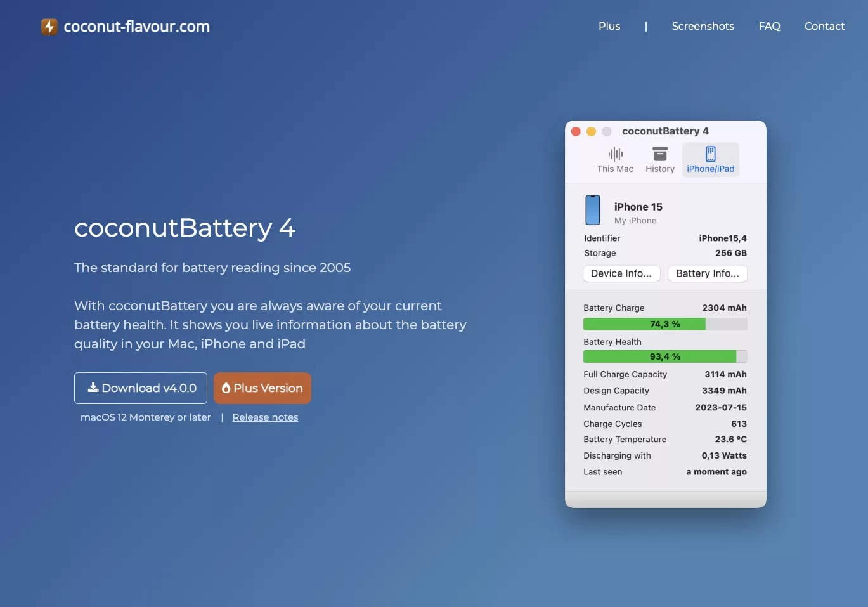
Task: Click the Design Capacity label
Action: [616, 391]
